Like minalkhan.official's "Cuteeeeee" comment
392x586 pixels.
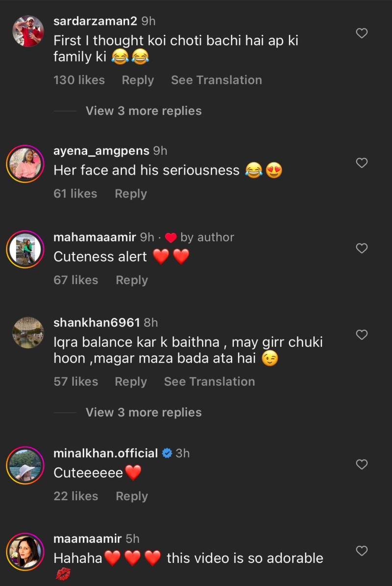pyautogui.click(x=362, y=464)
